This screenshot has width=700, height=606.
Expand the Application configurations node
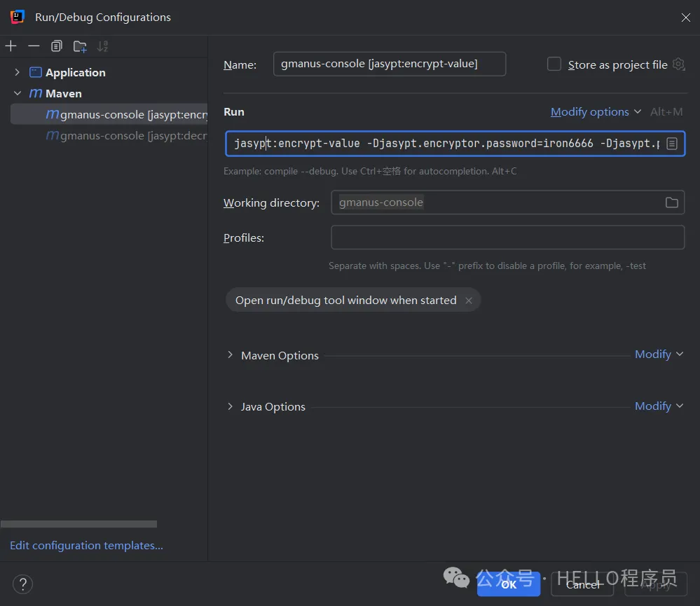(x=17, y=72)
